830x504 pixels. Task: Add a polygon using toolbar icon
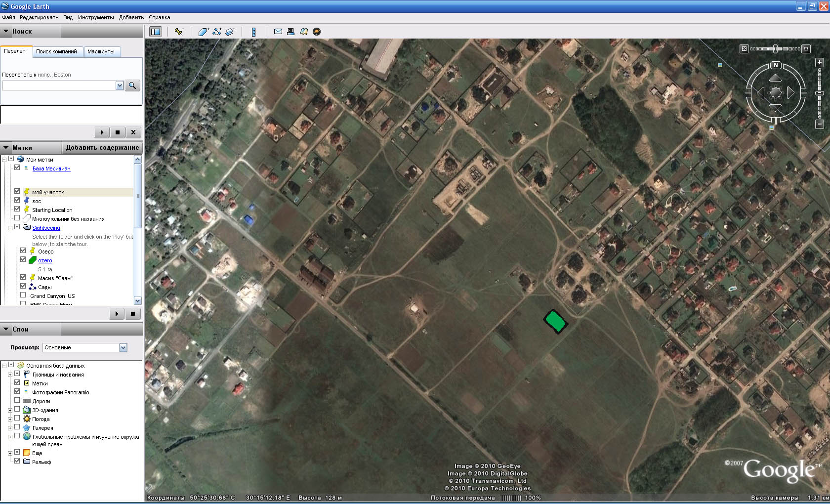click(x=204, y=32)
